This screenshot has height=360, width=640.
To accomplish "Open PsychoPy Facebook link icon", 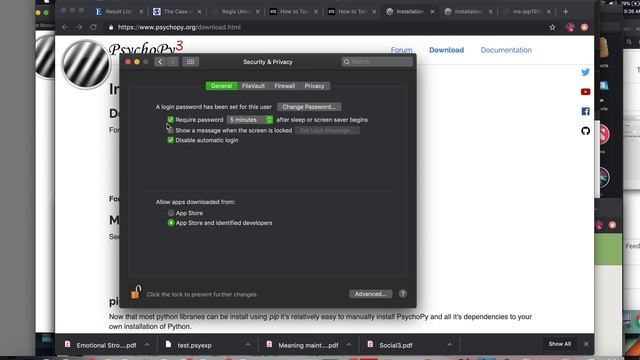I will click(x=585, y=111).
